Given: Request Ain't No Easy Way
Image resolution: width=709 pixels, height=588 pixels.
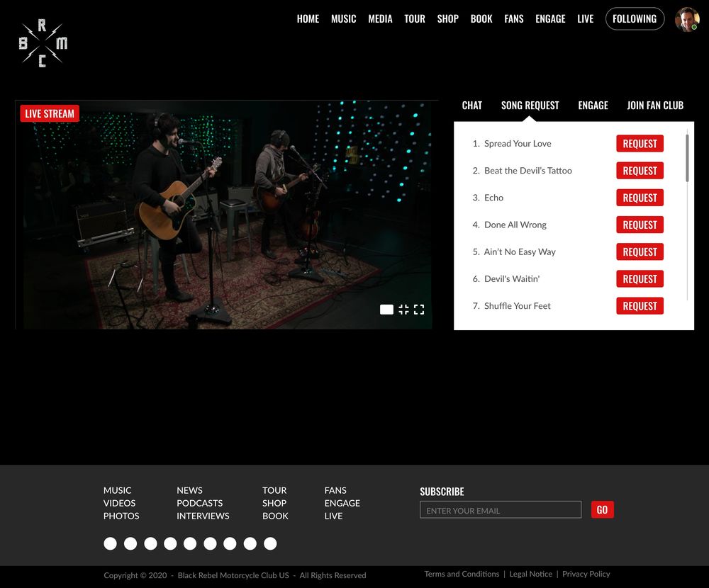Looking at the screenshot, I should (640, 251).
